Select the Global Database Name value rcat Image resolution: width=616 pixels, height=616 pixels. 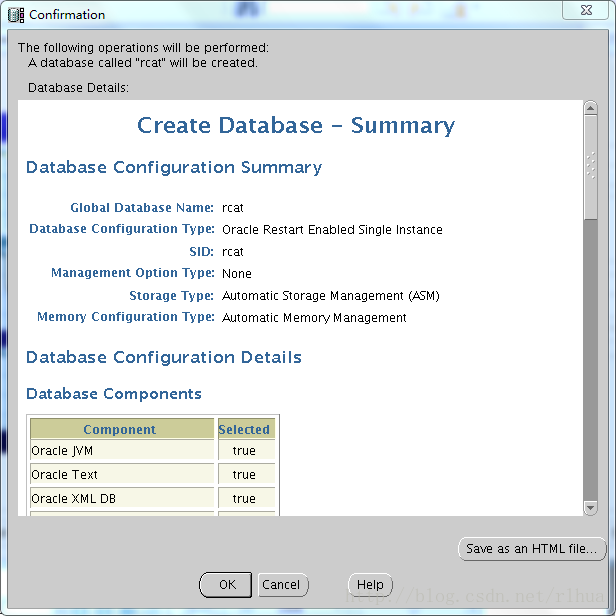(x=233, y=208)
